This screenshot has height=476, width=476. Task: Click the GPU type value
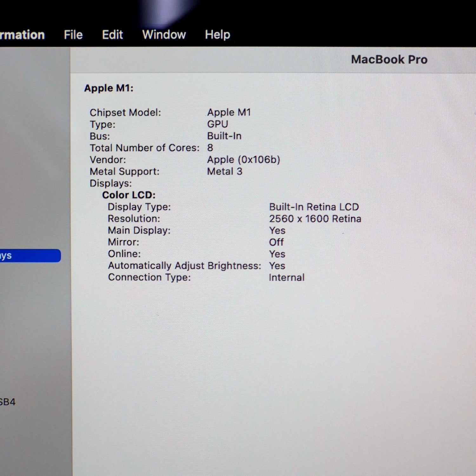[x=217, y=124]
